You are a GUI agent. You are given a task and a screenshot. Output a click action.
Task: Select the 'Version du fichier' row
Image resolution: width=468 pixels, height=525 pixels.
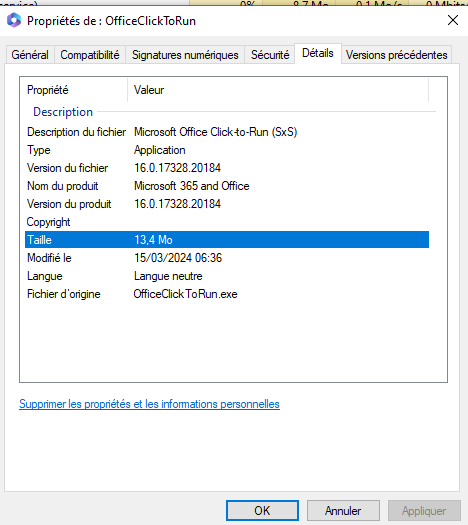[x=227, y=168]
